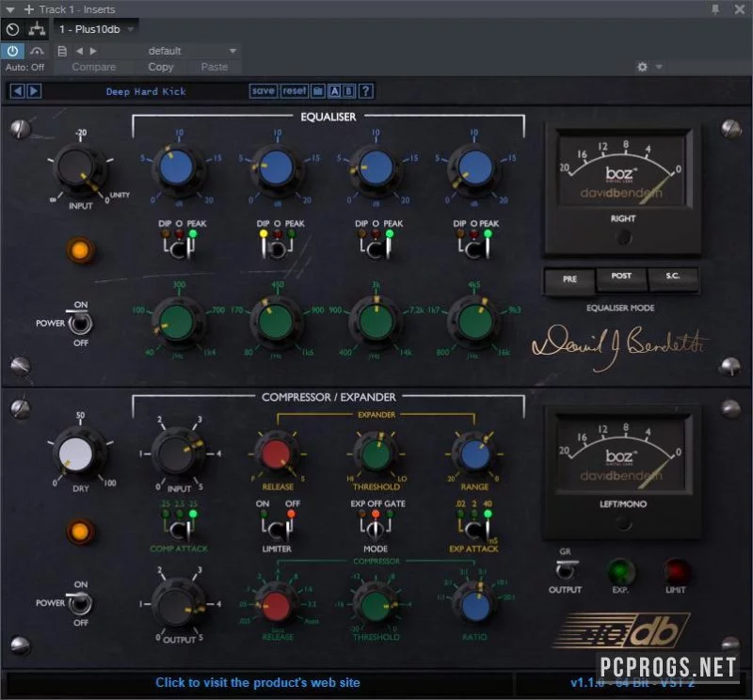This screenshot has width=753, height=700.
Task: Click the reset button
Action: point(294,90)
